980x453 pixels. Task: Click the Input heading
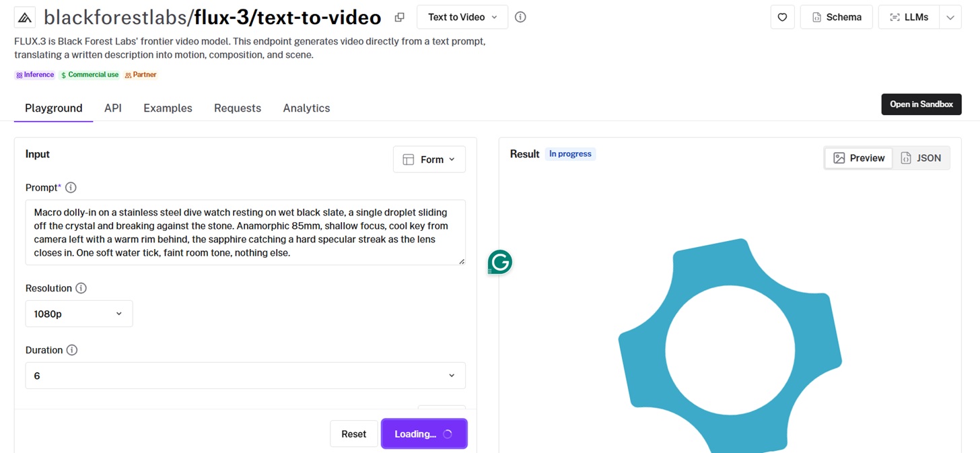click(38, 154)
